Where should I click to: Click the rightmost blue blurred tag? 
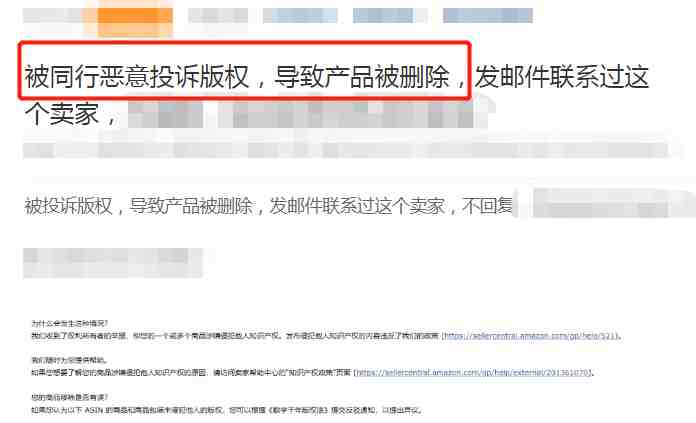pyautogui.click(x=488, y=16)
